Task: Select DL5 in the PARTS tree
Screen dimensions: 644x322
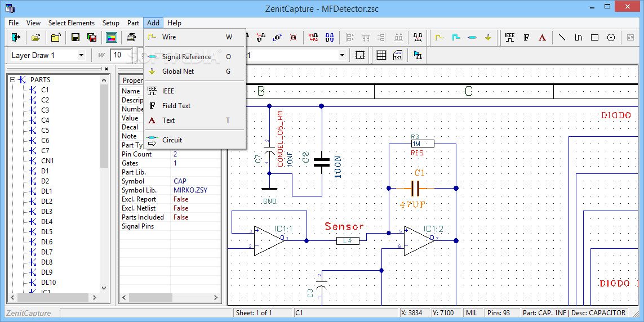Action: tap(46, 232)
